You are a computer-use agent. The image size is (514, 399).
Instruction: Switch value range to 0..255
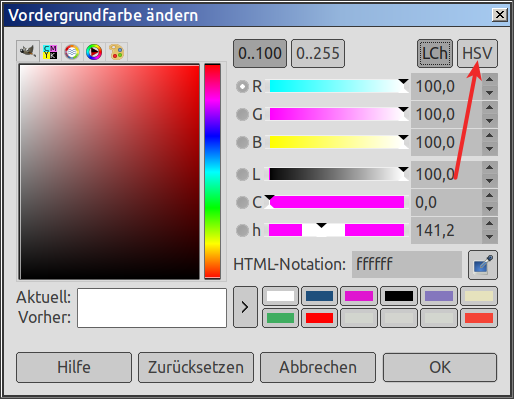[x=318, y=53]
